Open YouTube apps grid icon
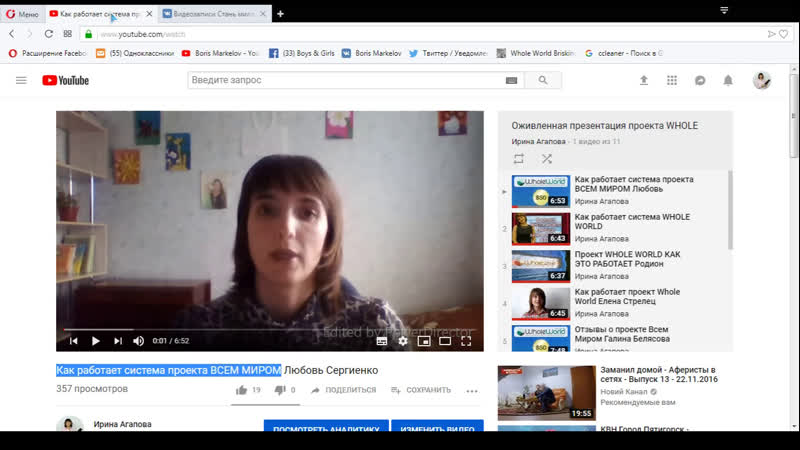Screen dimensions: 800x450 [672, 80]
